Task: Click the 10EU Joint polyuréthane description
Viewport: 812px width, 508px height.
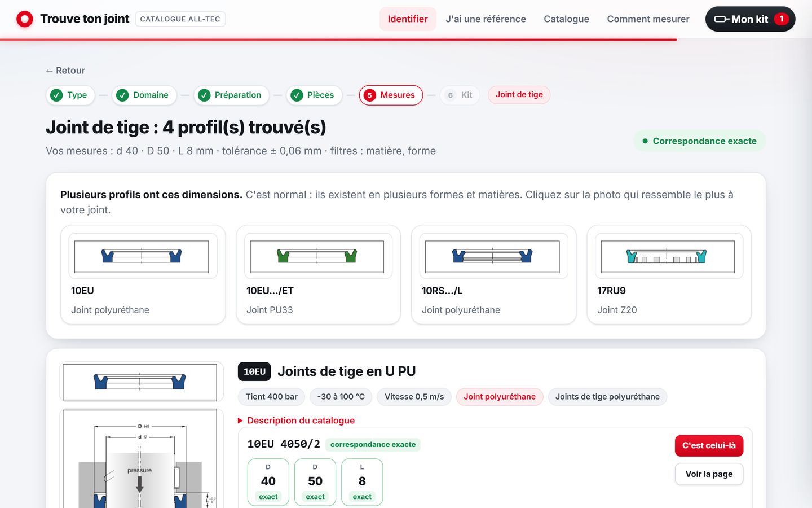Action: coord(110,310)
